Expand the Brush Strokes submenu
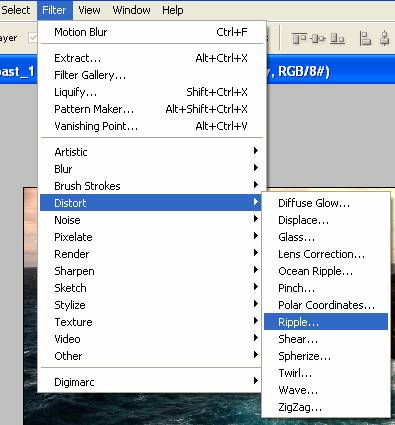Image resolution: width=395 pixels, height=425 pixels. (151, 186)
